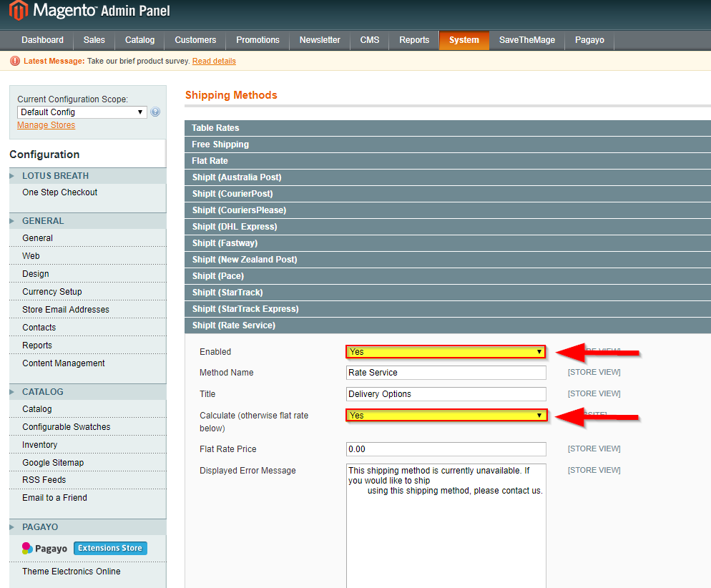Open the Pagayo top menu

pos(589,40)
